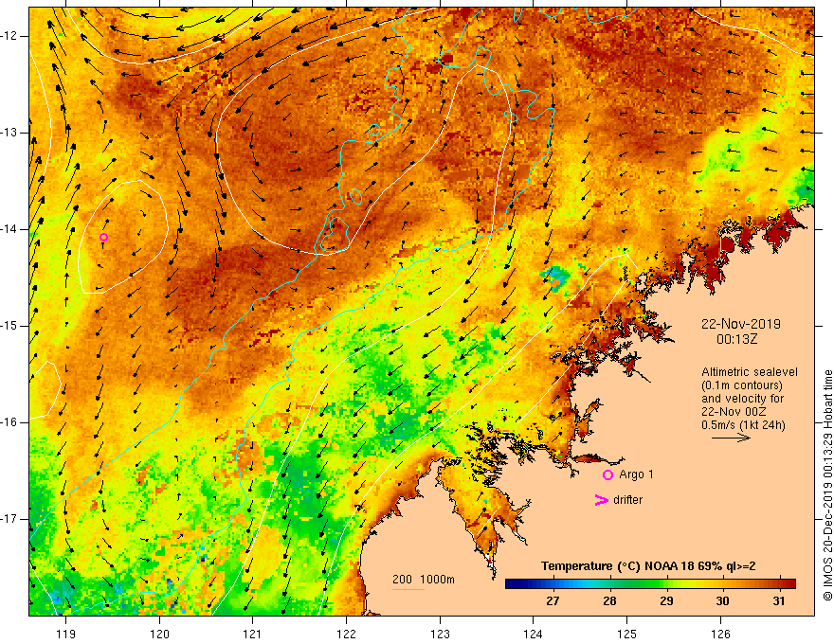The image size is (834, 644).
Task: Click the latitude label '-13'
Action: (x=9, y=133)
